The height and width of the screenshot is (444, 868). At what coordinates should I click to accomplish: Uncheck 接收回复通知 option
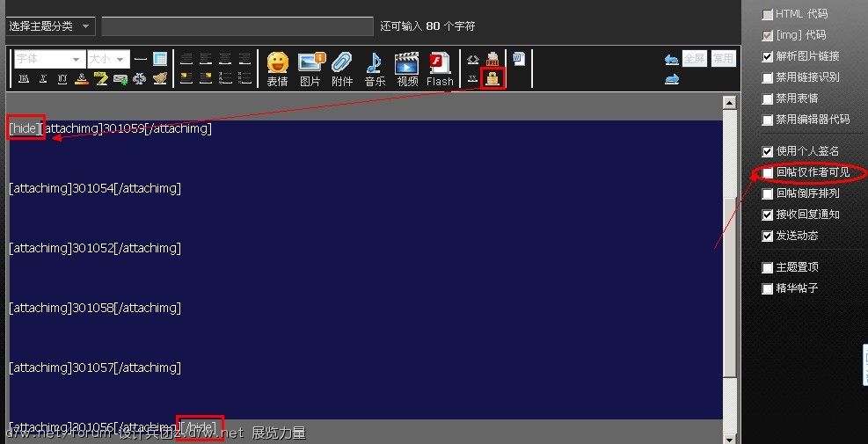click(767, 215)
